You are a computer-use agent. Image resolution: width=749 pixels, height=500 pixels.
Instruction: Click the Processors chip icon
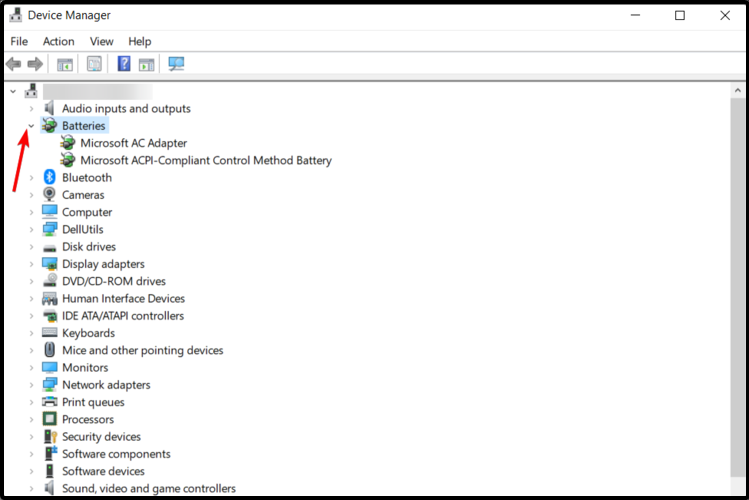coord(50,419)
